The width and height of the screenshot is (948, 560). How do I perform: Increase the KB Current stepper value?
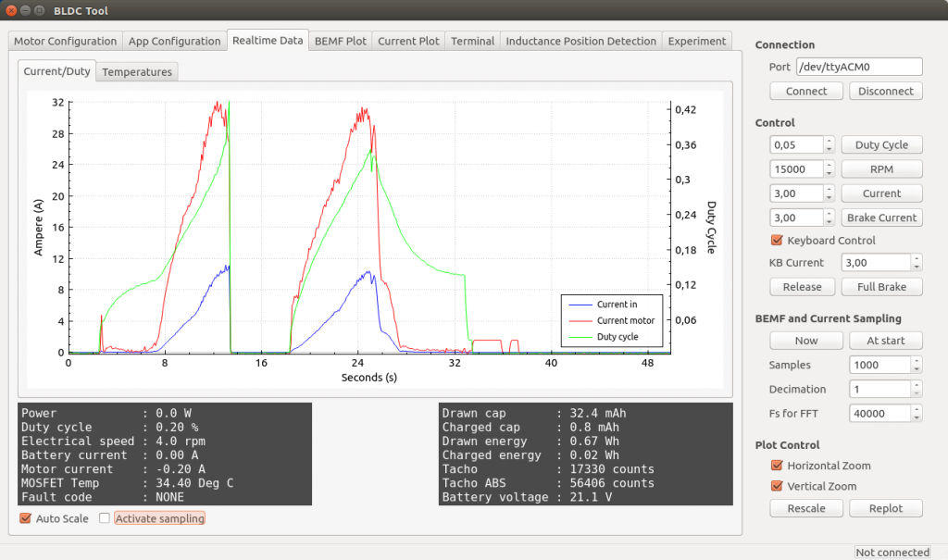pyautogui.click(x=917, y=258)
